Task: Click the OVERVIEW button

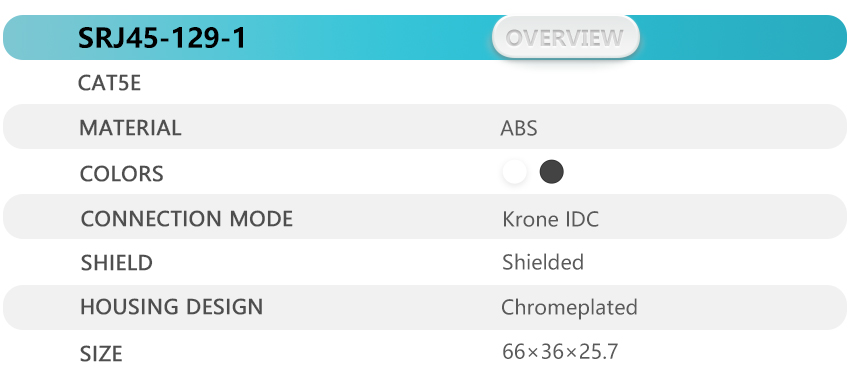Action: [566, 37]
